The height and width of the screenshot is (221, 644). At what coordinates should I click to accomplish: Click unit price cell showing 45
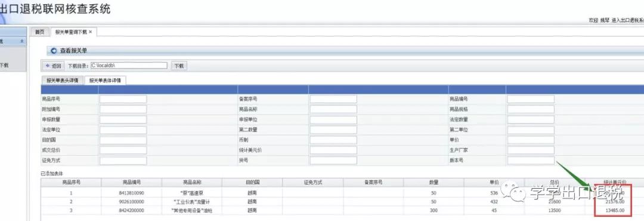click(x=494, y=211)
